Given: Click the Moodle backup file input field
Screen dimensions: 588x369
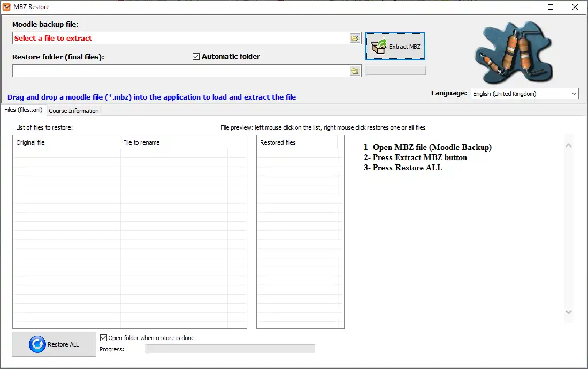Looking at the screenshot, I should [181, 38].
